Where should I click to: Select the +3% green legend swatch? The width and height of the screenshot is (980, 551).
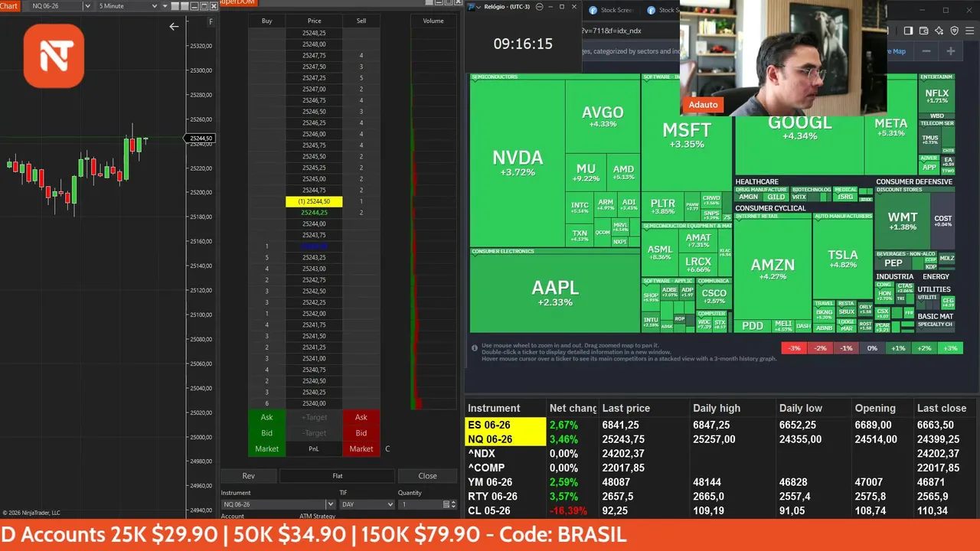click(x=950, y=348)
